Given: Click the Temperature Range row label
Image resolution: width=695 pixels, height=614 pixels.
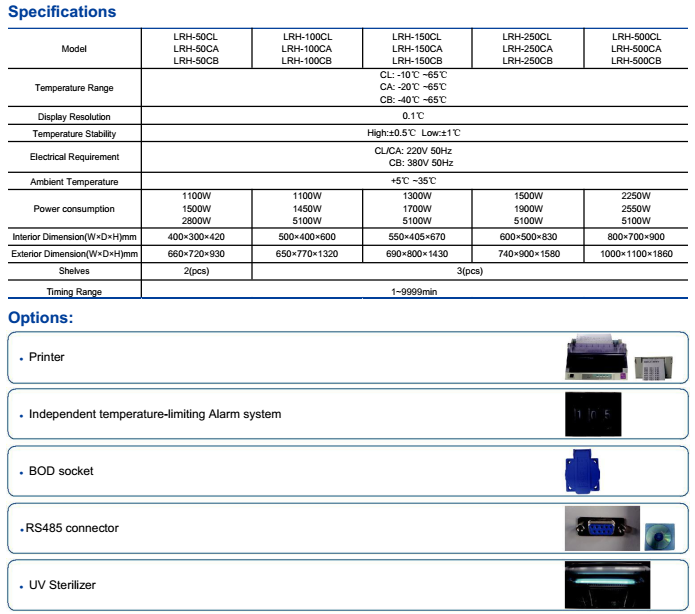Looking at the screenshot, I should 74,88.
